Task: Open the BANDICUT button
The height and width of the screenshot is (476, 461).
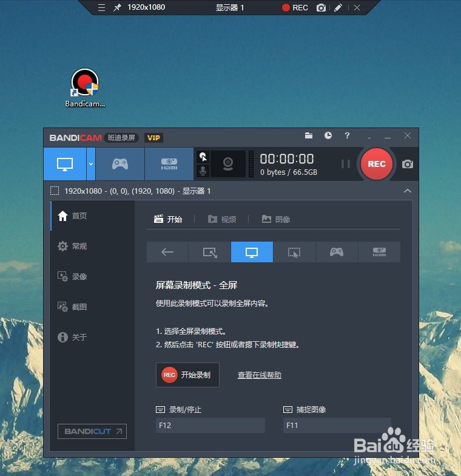Action: (92, 431)
